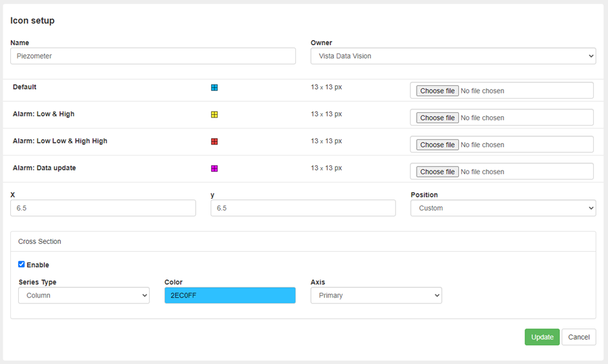Click the red Low Low & High High icon

[215, 141]
